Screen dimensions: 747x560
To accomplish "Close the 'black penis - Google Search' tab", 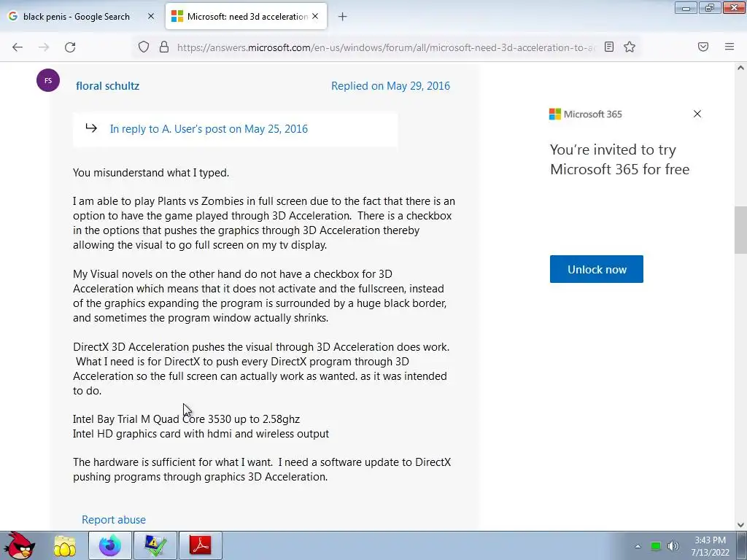I will point(150,16).
